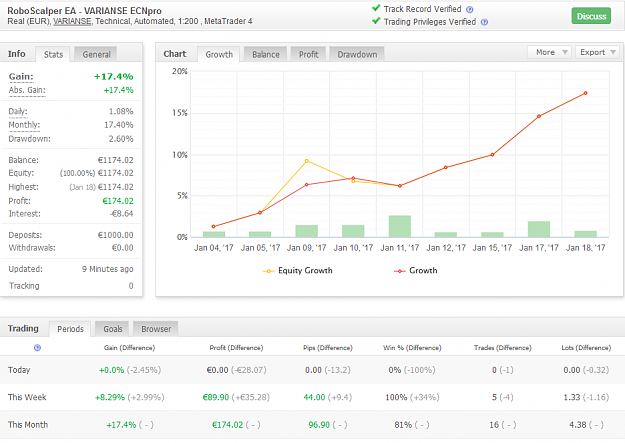The height and width of the screenshot is (443, 625).
Task: Toggle Growth legend series
Action: (x=415, y=271)
